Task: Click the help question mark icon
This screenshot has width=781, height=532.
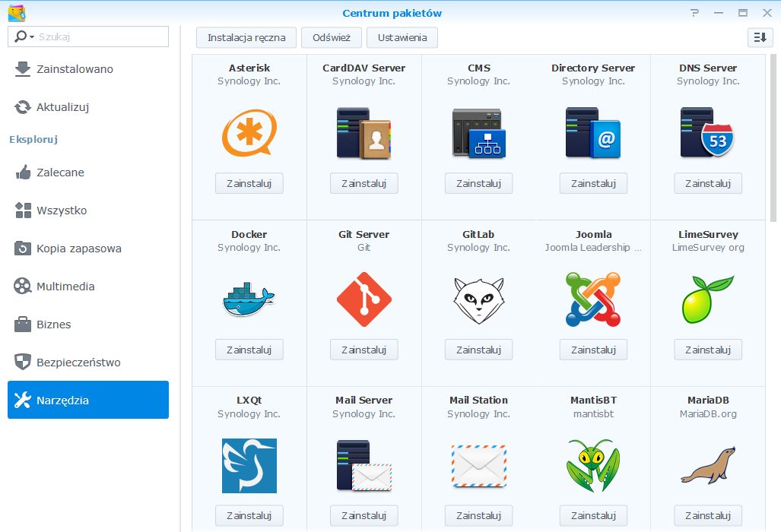Action: point(695,13)
